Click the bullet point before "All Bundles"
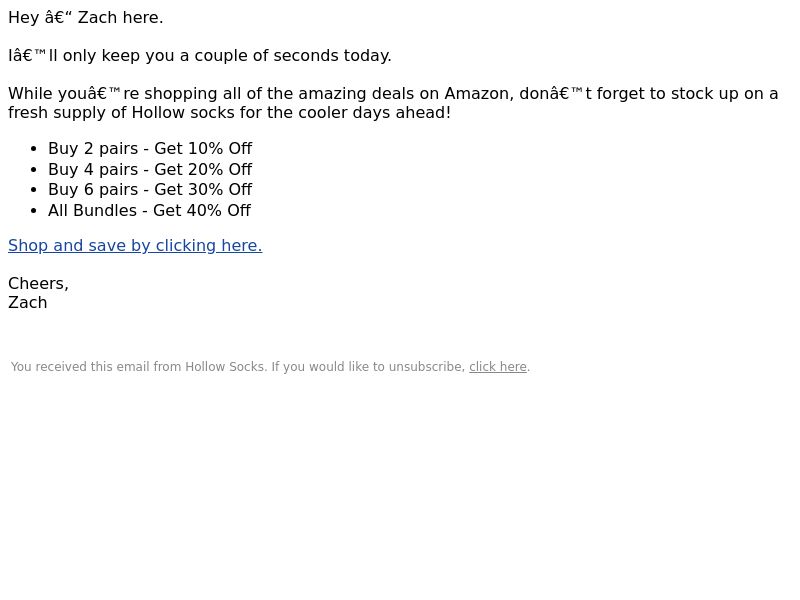Viewport: 800px width, 600px height. coord(34,210)
